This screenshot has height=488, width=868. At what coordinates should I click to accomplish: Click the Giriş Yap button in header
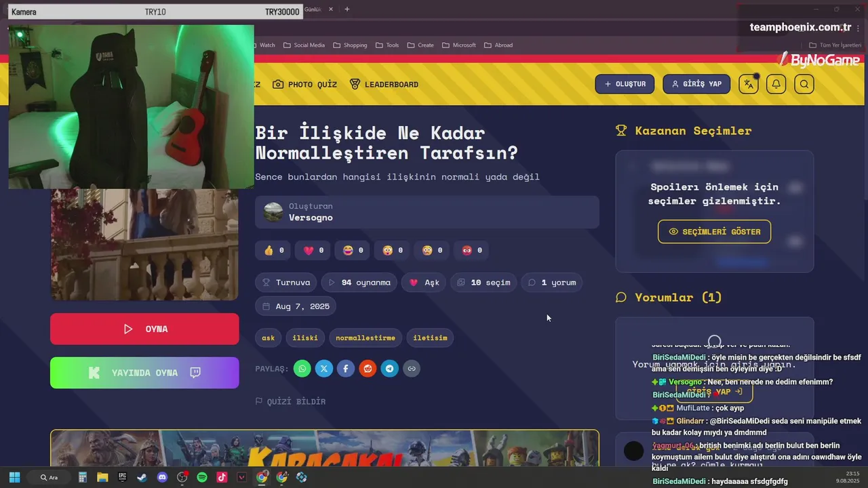(696, 84)
